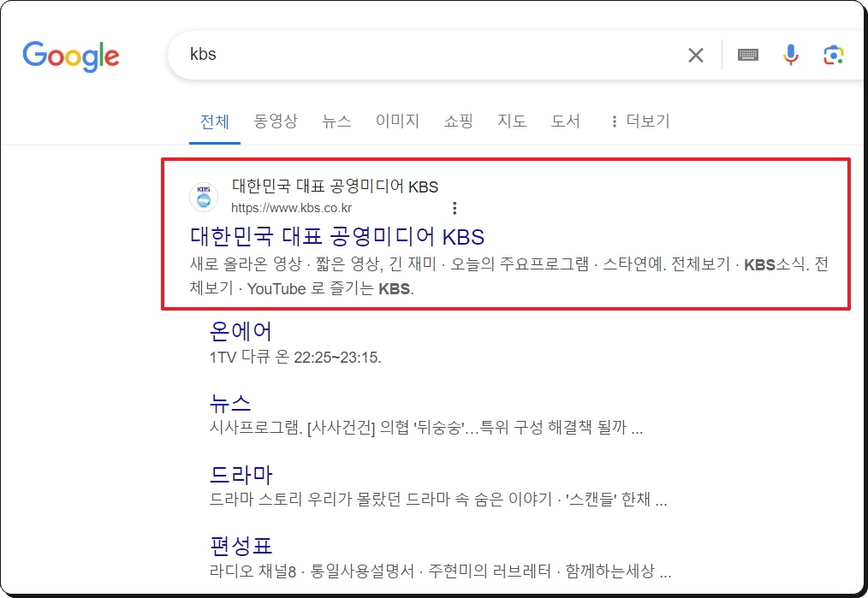The height and width of the screenshot is (598, 868).
Task: Click the KBS favicon in first result
Action: 204,197
